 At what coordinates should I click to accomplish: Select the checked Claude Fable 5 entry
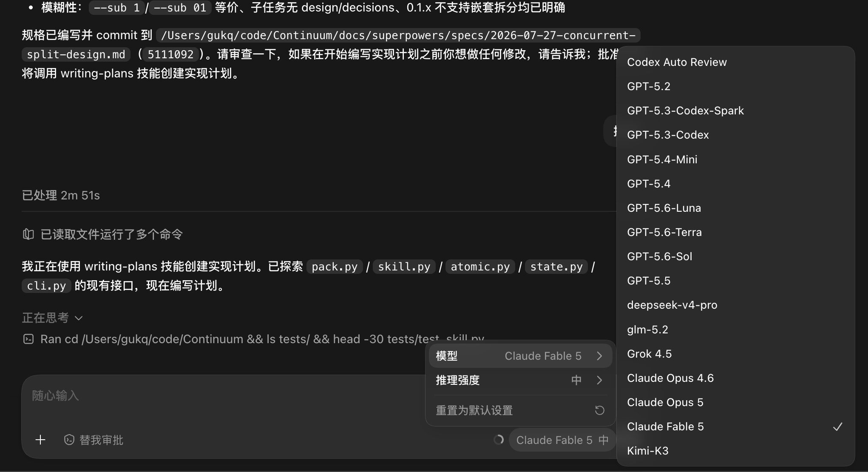(735, 427)
